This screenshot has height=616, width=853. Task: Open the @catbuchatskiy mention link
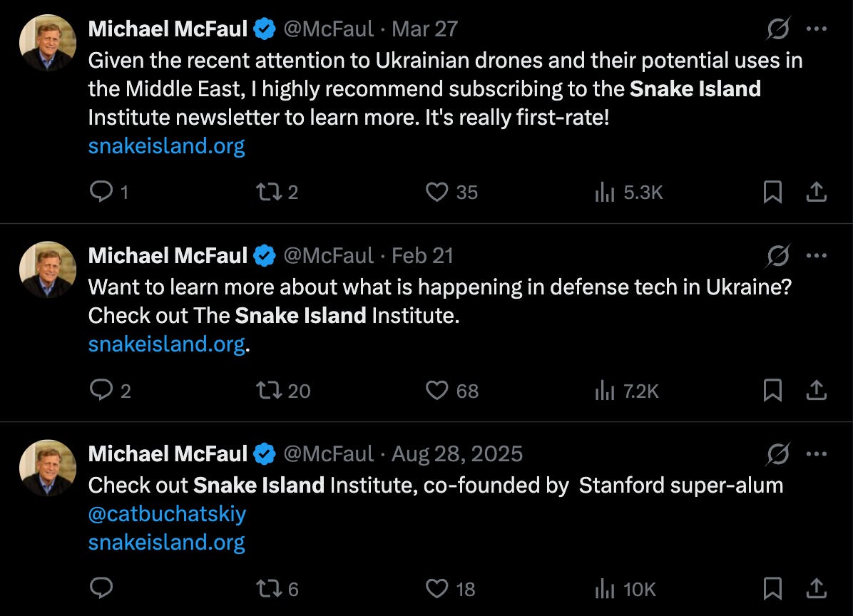point(167,514)
